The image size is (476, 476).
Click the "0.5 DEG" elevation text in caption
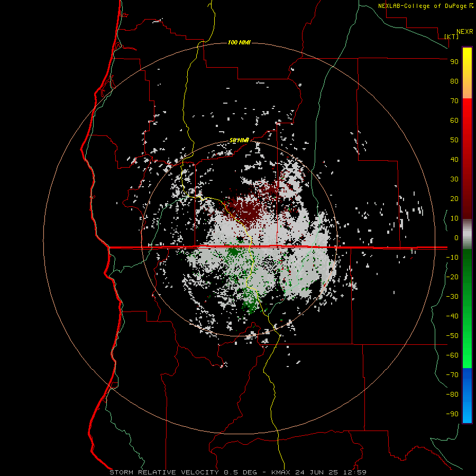[241, 472]
